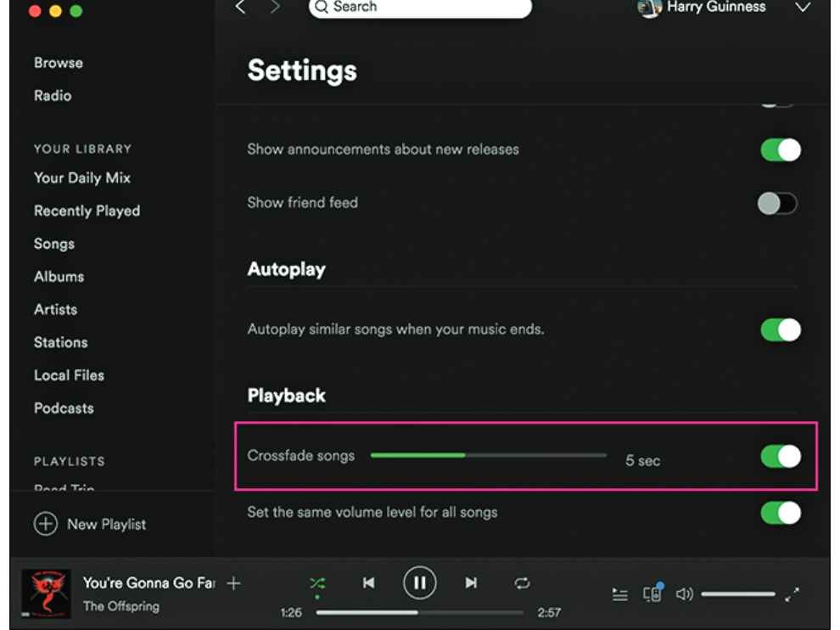The width and height of the screenshot is (840, 630).
Task: Open Local Files
Action: [x=69, y=375]
